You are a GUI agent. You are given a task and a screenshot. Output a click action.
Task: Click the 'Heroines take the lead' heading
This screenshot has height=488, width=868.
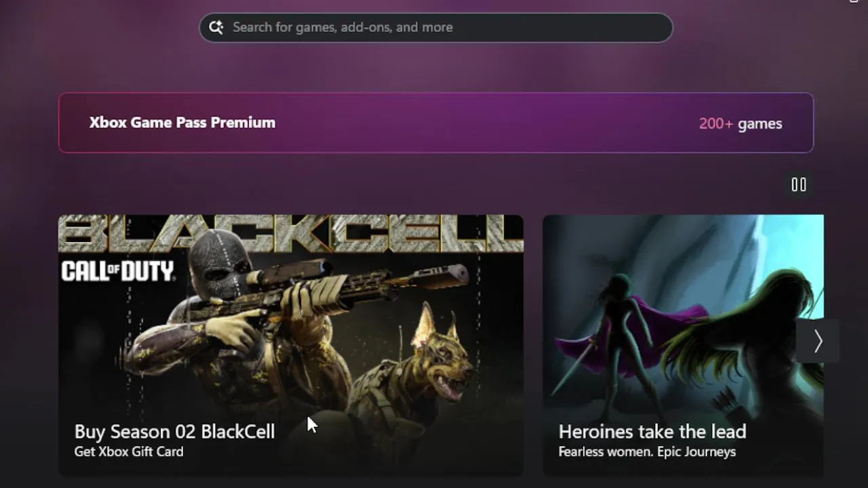[652, 432]
